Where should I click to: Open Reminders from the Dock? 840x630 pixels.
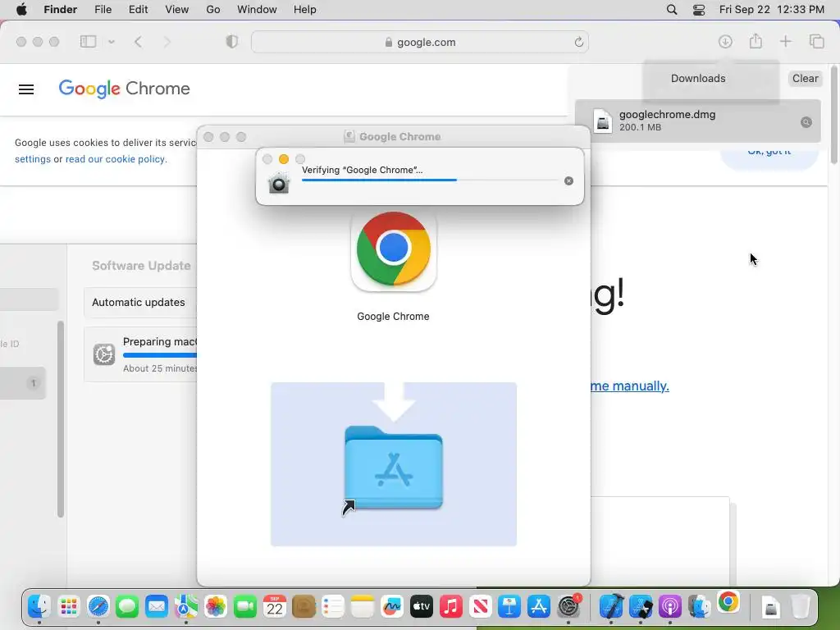click(x=333, y=606)
